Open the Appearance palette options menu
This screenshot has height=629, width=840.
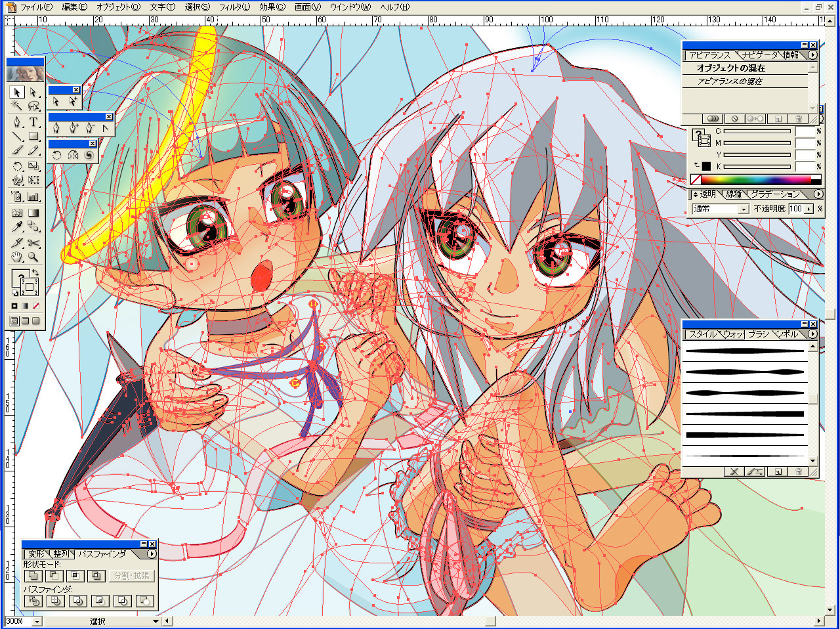point(812,55)
